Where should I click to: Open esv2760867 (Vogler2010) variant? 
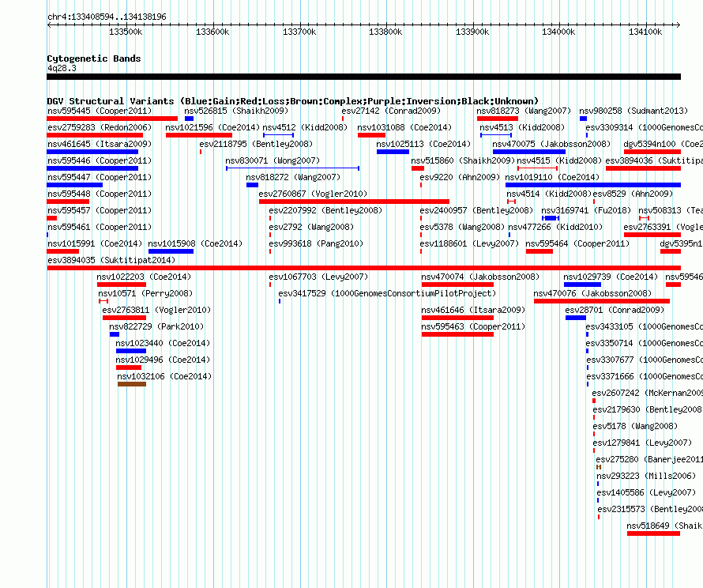tap(354, 202)
